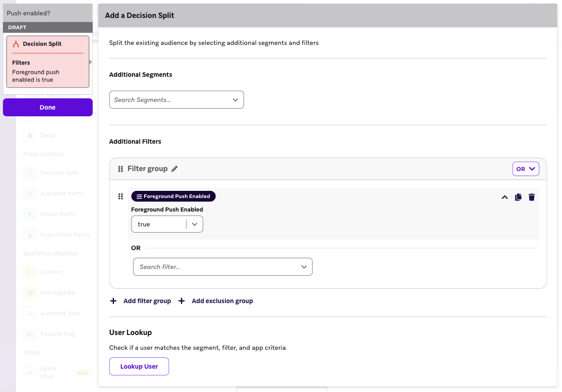This screenshot has height=392, width=562.
Task: Select the Decision Split draft card
Action: click(x=48, y=62)
